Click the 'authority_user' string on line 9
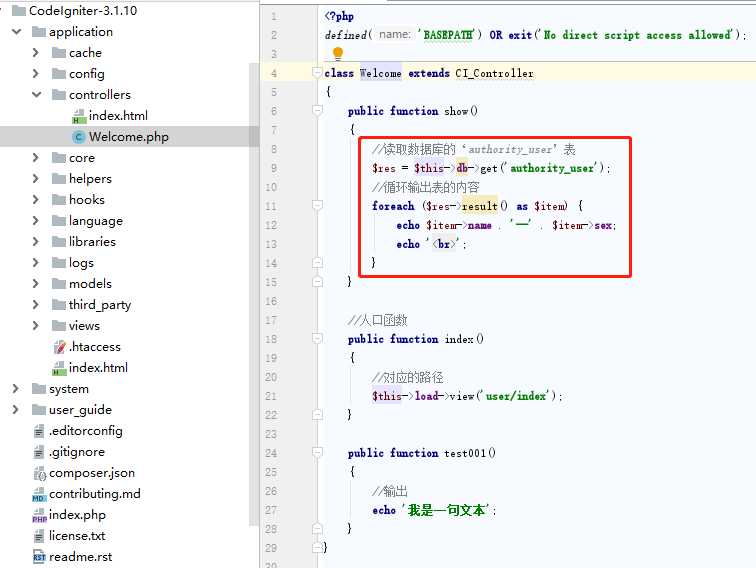The width and height of the screenshot is (756, 568). coord(552,168)
